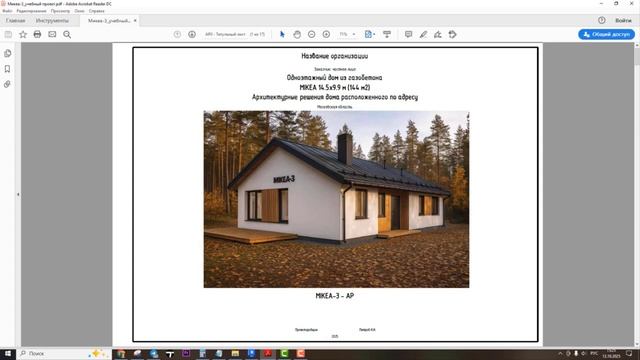Close the Микеа-3 document tab
The height and width of the screenshot is (360, 640).
(135, 20)
